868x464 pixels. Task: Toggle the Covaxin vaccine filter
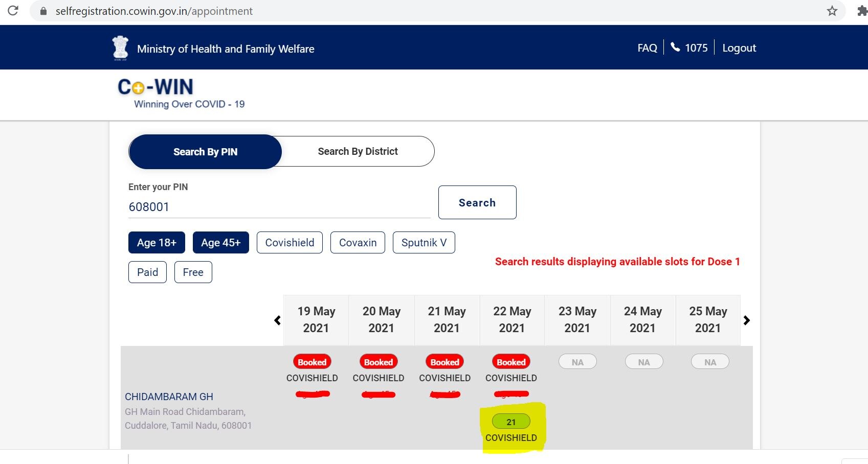[358, 242]
